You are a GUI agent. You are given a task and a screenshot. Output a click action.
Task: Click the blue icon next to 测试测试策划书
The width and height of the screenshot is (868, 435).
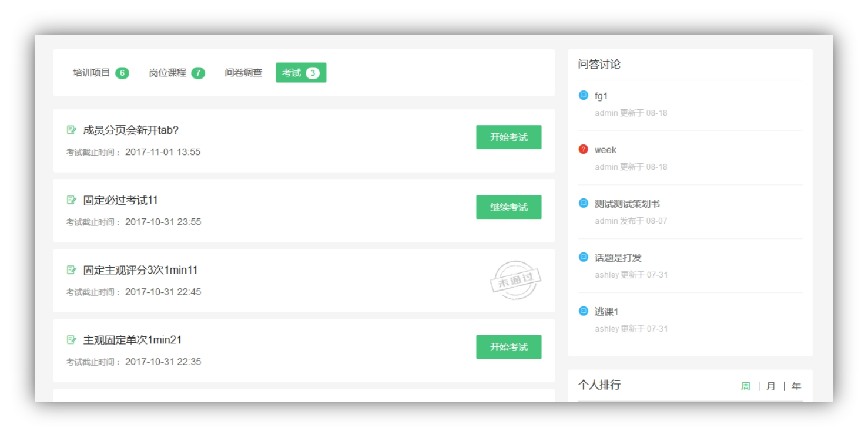click(582, 203)
